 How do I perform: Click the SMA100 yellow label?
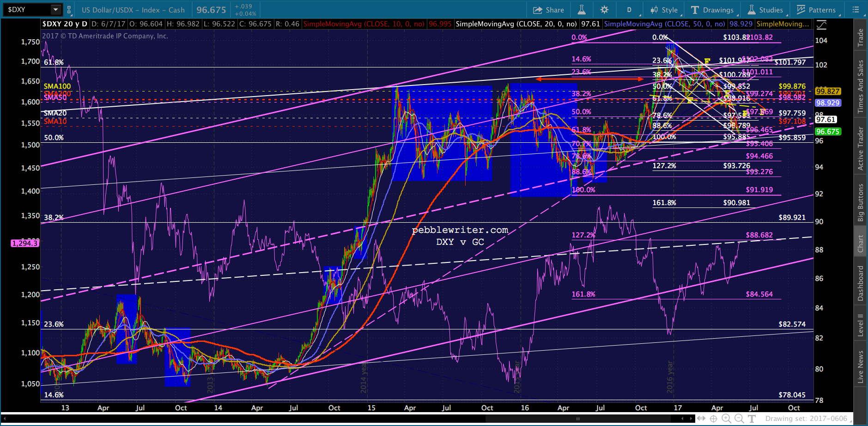57,86
